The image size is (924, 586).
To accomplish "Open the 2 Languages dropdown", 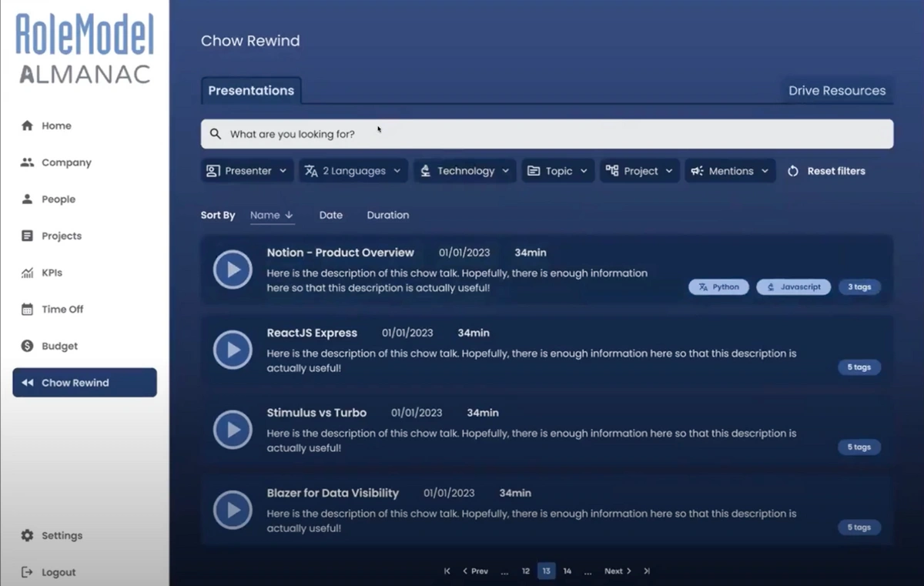I will (353, 171).
